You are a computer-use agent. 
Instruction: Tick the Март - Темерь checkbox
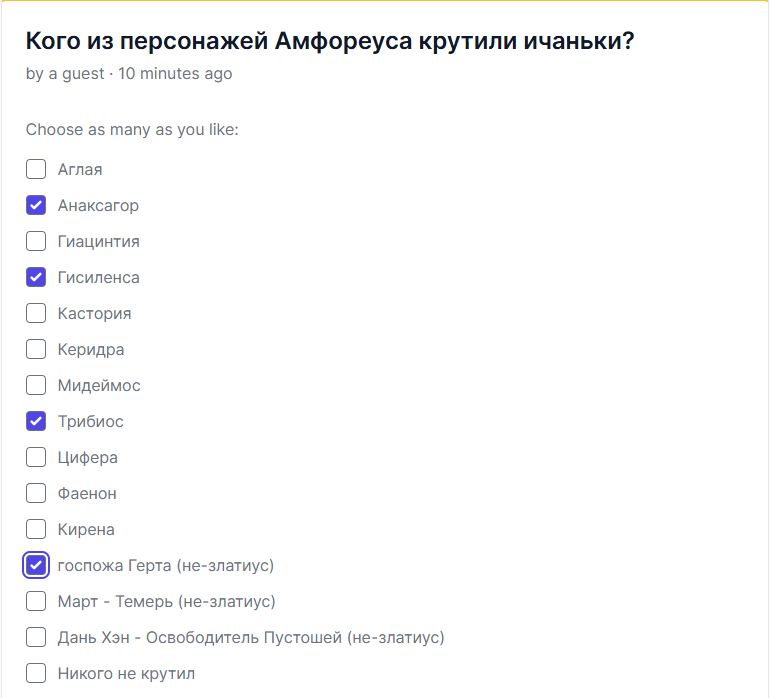(36, 602)
